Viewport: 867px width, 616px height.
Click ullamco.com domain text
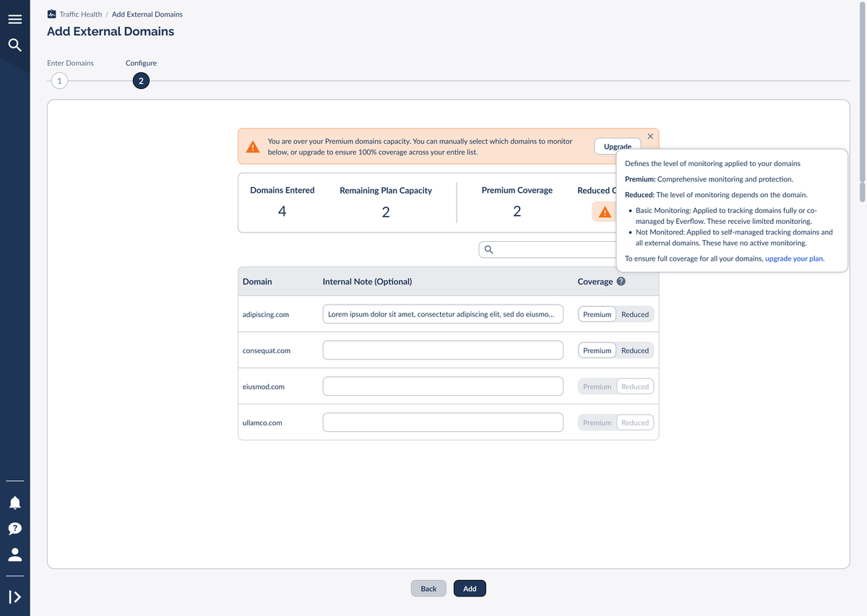point(262,422)
